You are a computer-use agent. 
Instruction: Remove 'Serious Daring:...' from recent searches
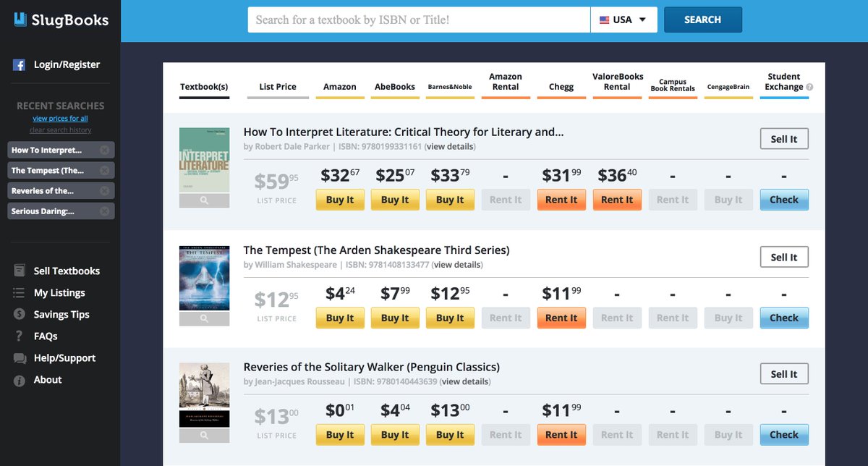104,211
